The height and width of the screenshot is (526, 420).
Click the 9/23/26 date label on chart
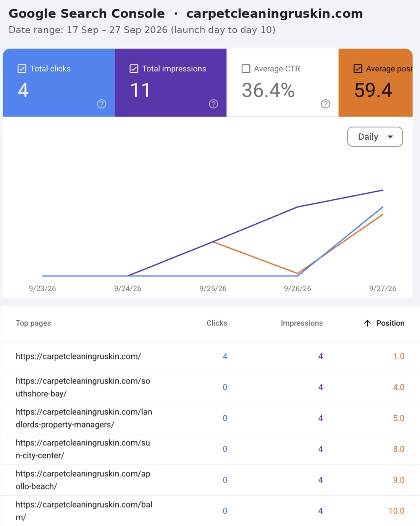[42, 289]
